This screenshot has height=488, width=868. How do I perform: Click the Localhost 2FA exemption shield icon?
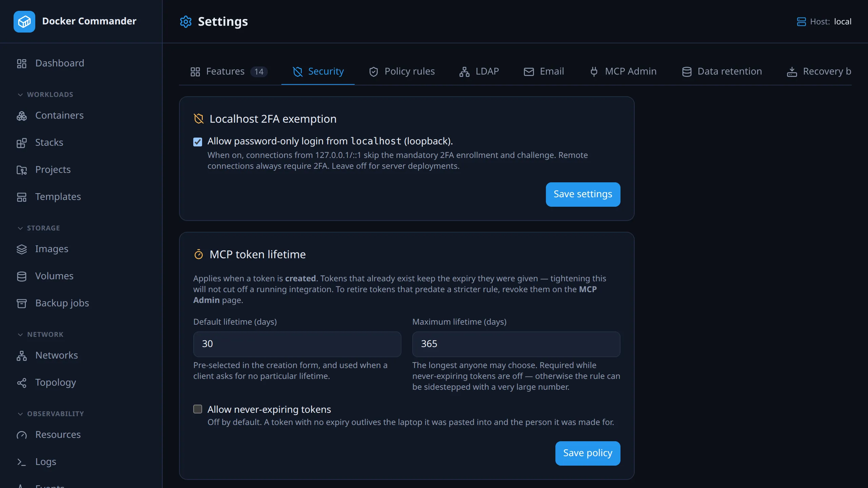199,119
